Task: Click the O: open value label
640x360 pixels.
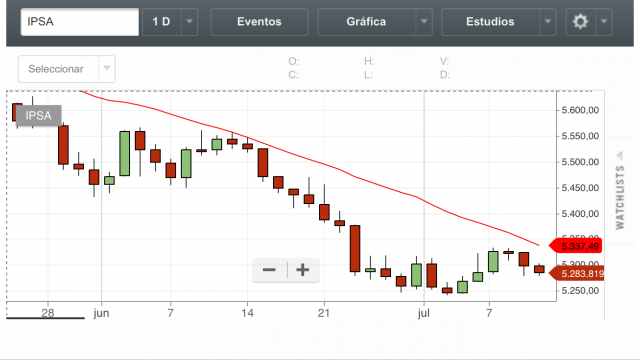Action: click(293, 61)
